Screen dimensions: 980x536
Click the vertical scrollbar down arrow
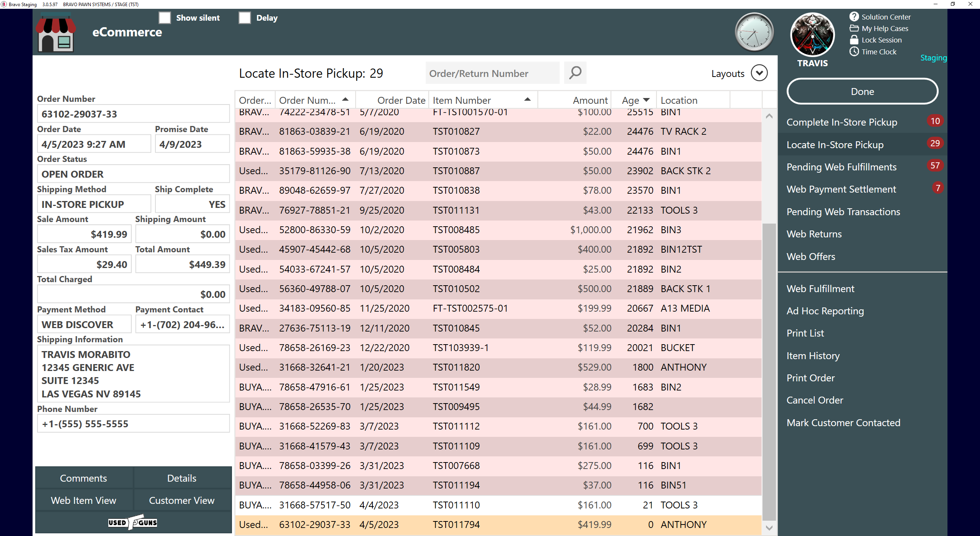769,528
